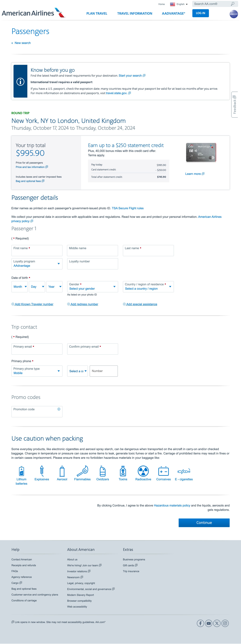Click the promotion code info icon
241x644 pixels.
click(59, 409)
